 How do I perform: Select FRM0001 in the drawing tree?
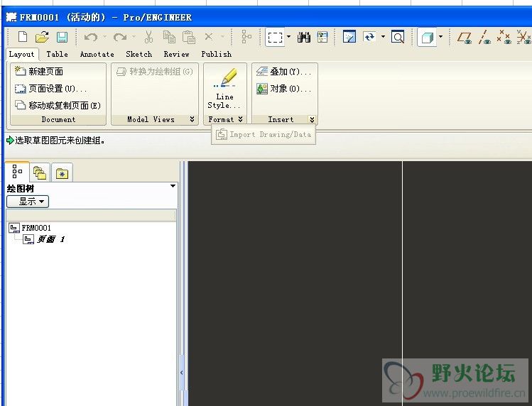pos(30,228)
